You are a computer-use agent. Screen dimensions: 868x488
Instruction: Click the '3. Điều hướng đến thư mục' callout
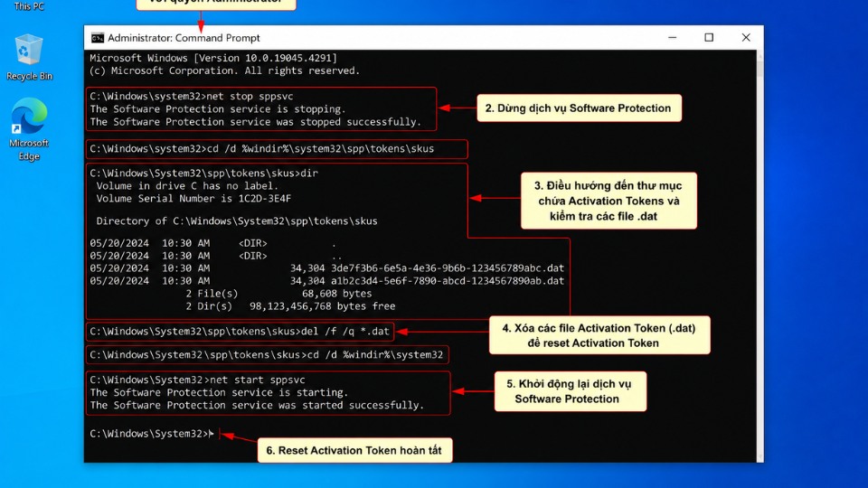pyautogui.click(x=609, y=201)
